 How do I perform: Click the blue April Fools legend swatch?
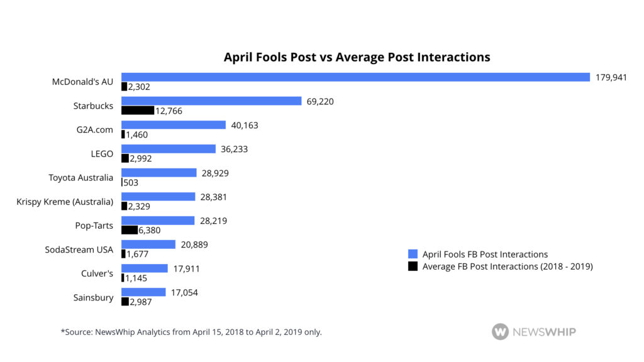coord(413,255)
